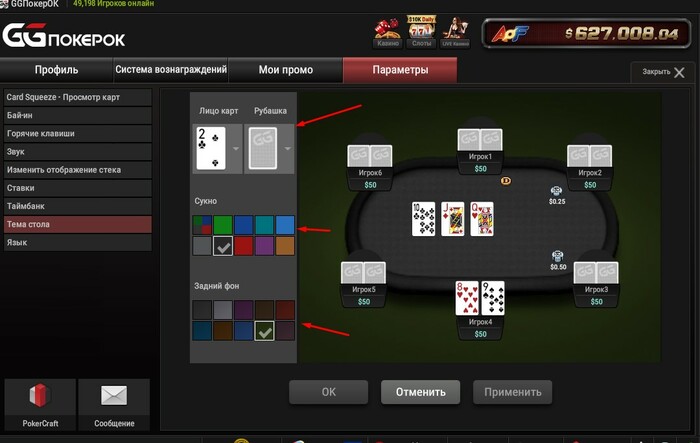Click the Отменить button
The width and height of the screenshot is (700, 443).
tap(421, 392)
